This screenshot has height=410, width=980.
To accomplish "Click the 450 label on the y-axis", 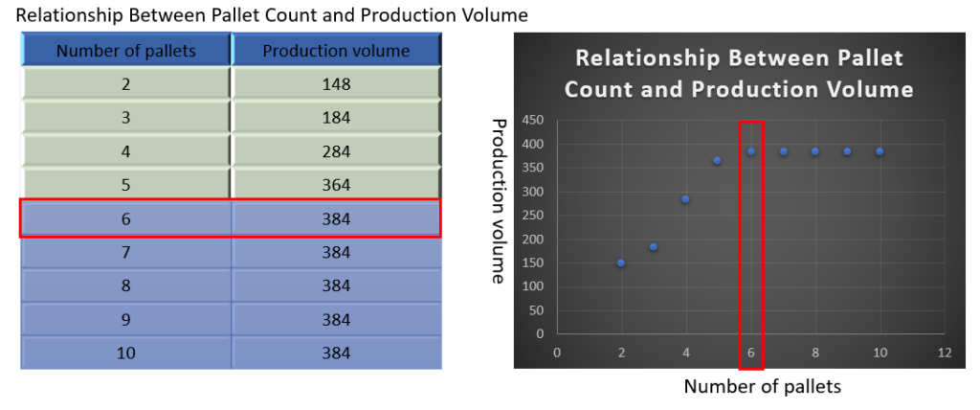I will (x=532, y=121).
